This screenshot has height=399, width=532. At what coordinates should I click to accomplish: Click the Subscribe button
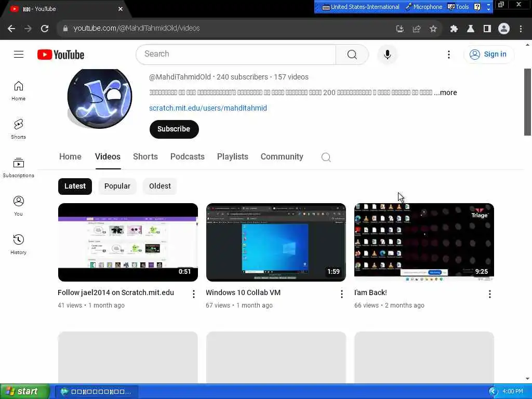[174, 129]
